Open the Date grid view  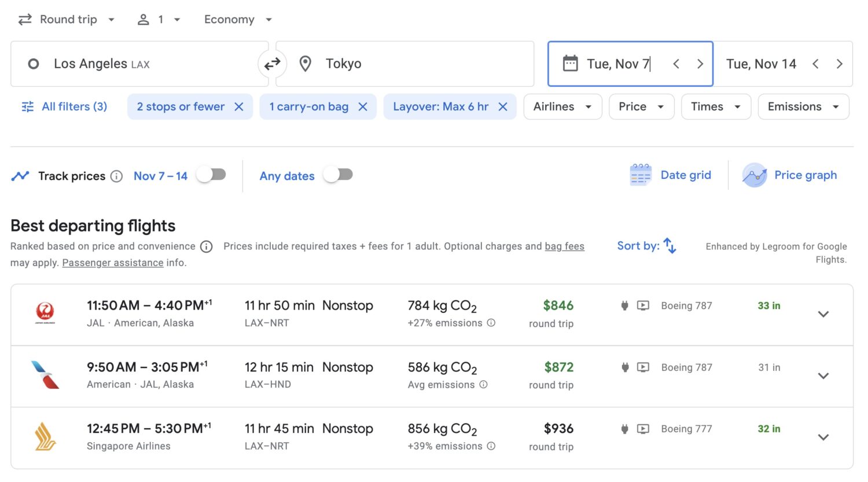[670, 175]
